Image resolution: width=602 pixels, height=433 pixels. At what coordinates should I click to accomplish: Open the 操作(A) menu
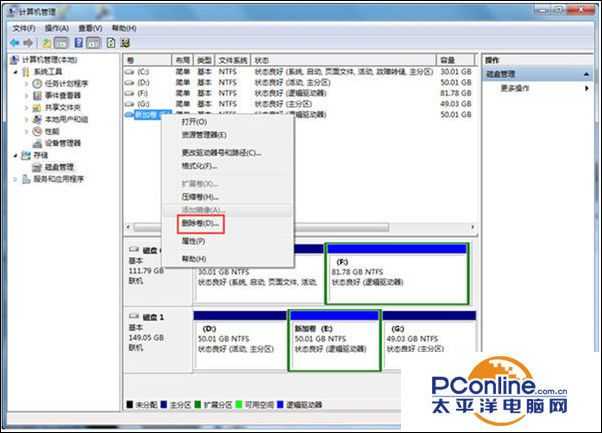(56, 28)
